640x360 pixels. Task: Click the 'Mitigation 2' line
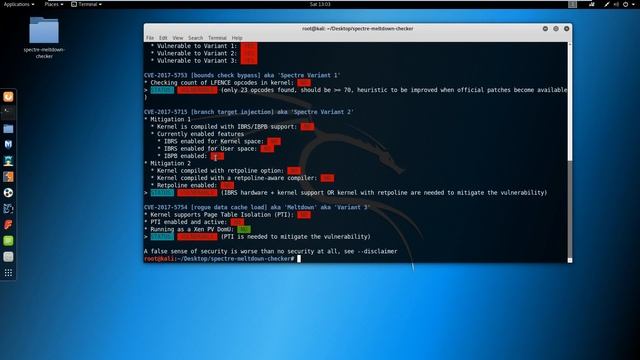(167, 164)
